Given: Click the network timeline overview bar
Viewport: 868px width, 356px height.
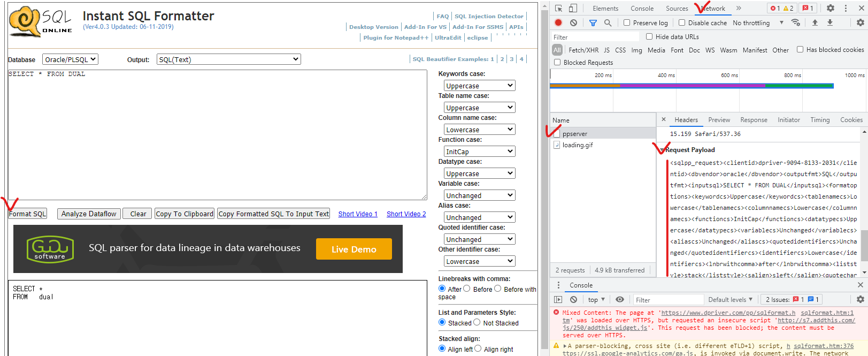Looking at the screenshot, I should click(692, 86).
